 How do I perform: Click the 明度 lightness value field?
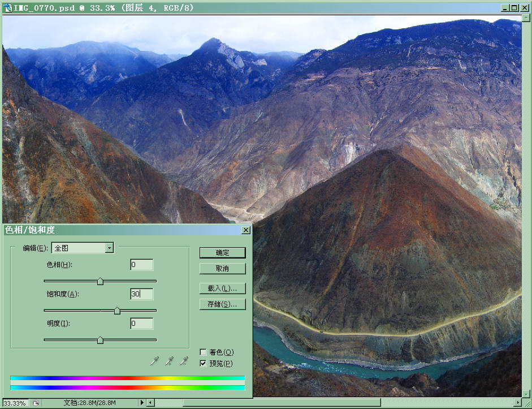coord(141,324)
